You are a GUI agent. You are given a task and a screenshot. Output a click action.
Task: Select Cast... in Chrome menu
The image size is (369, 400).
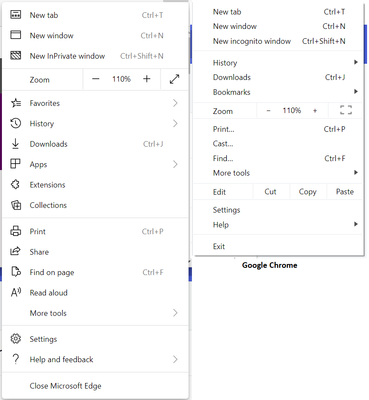pyautogui.click(x=223, y=144)
